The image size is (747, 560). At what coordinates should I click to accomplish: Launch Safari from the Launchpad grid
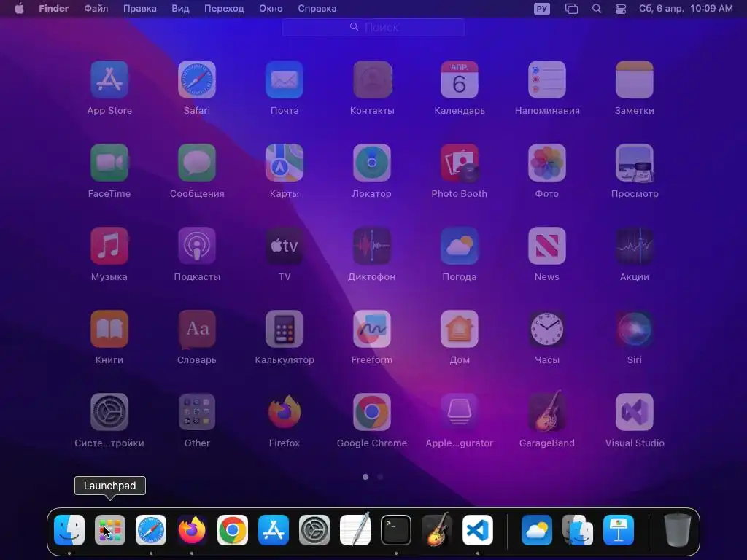point(197,79)
